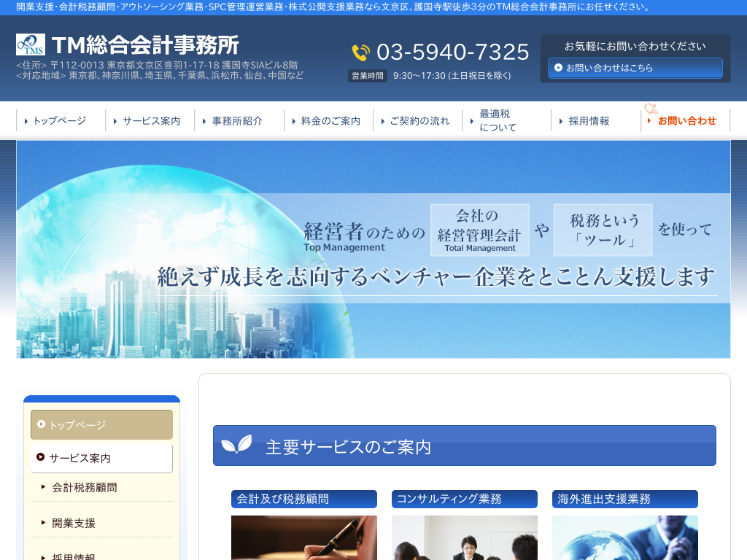747x560 pixels.
Task: Click the TMS logo icon
Action: [x=31, y=44]
